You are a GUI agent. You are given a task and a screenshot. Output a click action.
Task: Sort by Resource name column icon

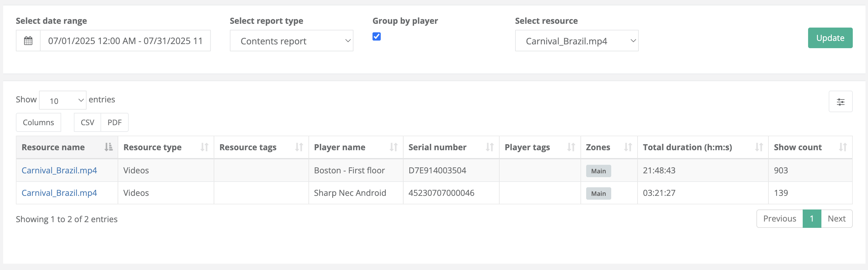click(x=108, y=147)
